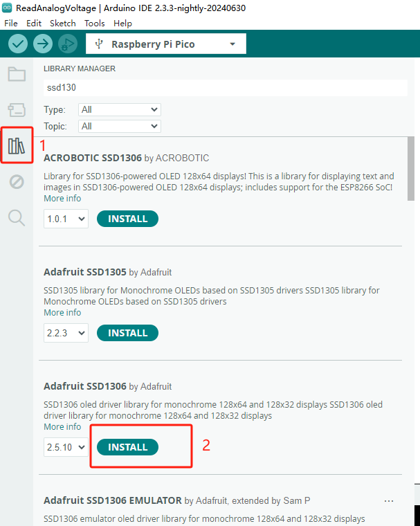Click the library list vertical scrollbar
Screen dimensions: 420x526
411,169
